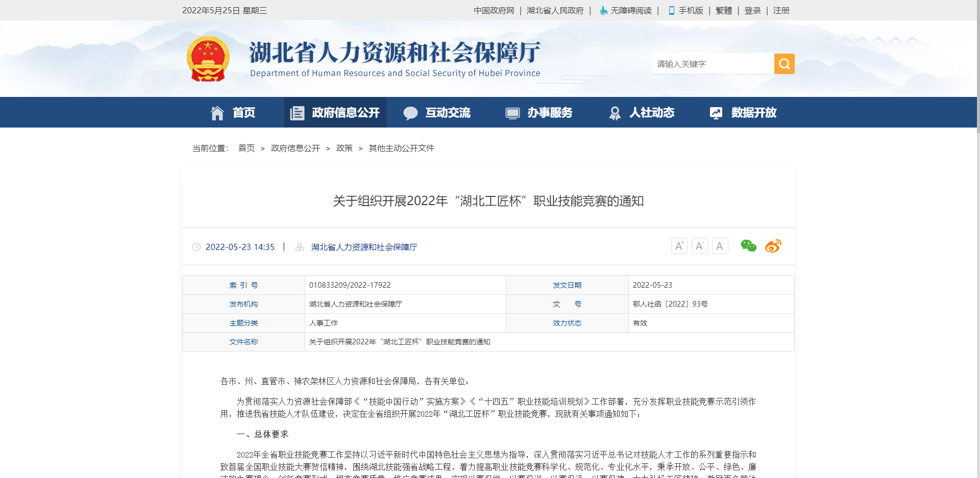Open 数据开放 navigation item
The width and height of the screenshot is (980, 478).
[x=743, y=113]
